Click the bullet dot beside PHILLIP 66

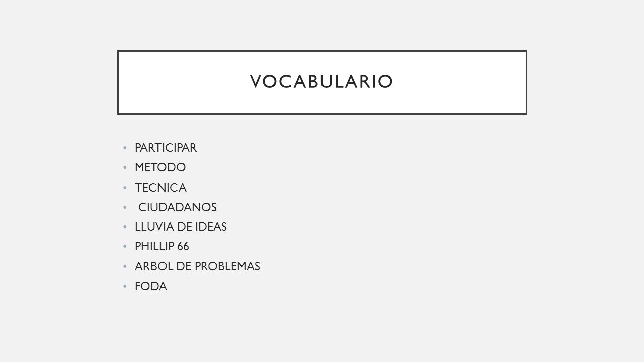[x=125, y=247]
